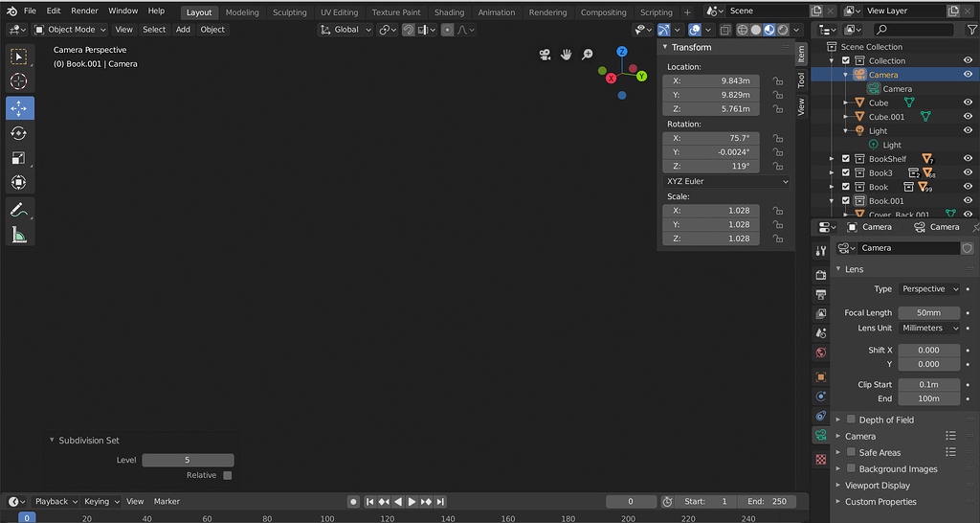Open the File menu
Screen dimensions: 980x523
30,11
